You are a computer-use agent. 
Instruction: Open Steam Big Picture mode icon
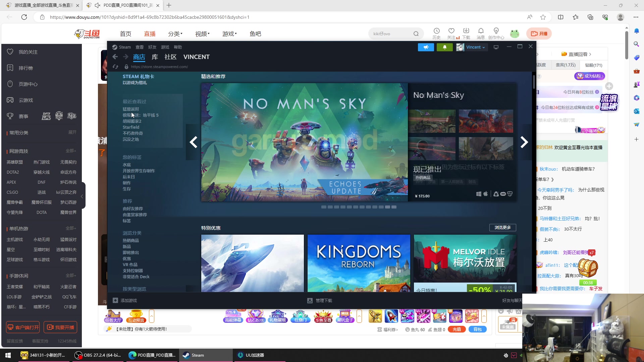coord(496,47)
